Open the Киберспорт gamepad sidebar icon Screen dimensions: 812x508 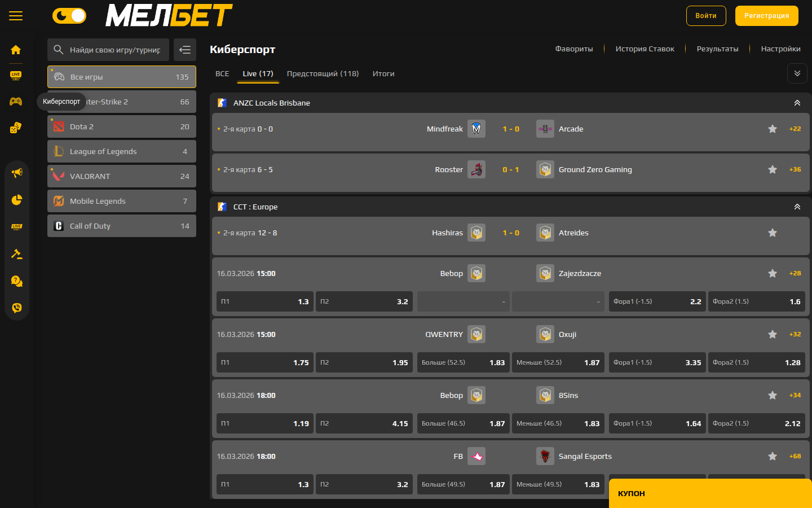pos(16,101)
